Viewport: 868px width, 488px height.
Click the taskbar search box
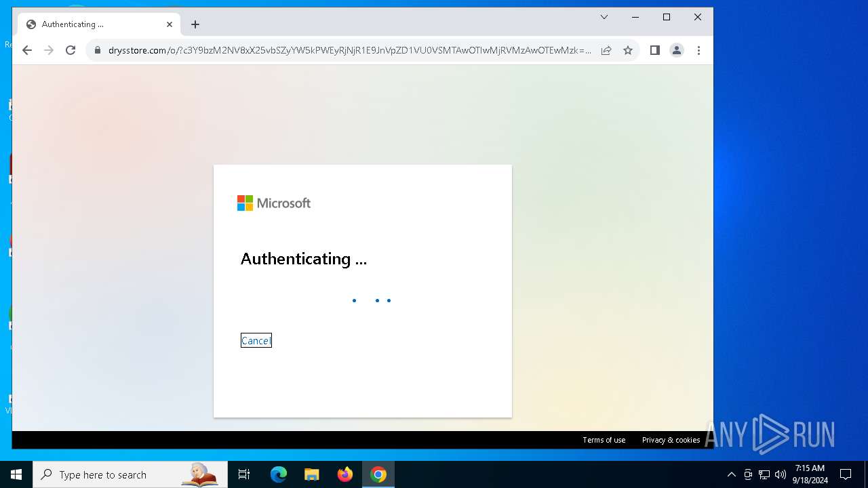pyautogui.click(x=130, y=474)
